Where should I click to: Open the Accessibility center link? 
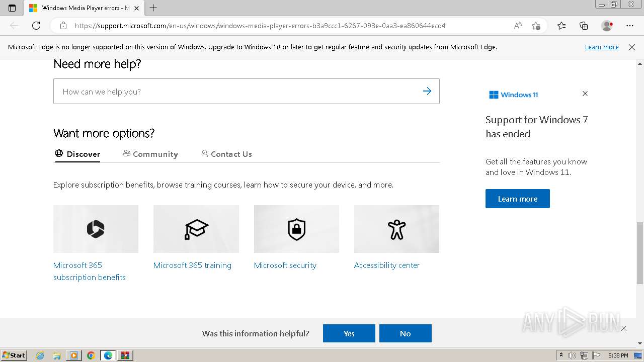point(386,265)
